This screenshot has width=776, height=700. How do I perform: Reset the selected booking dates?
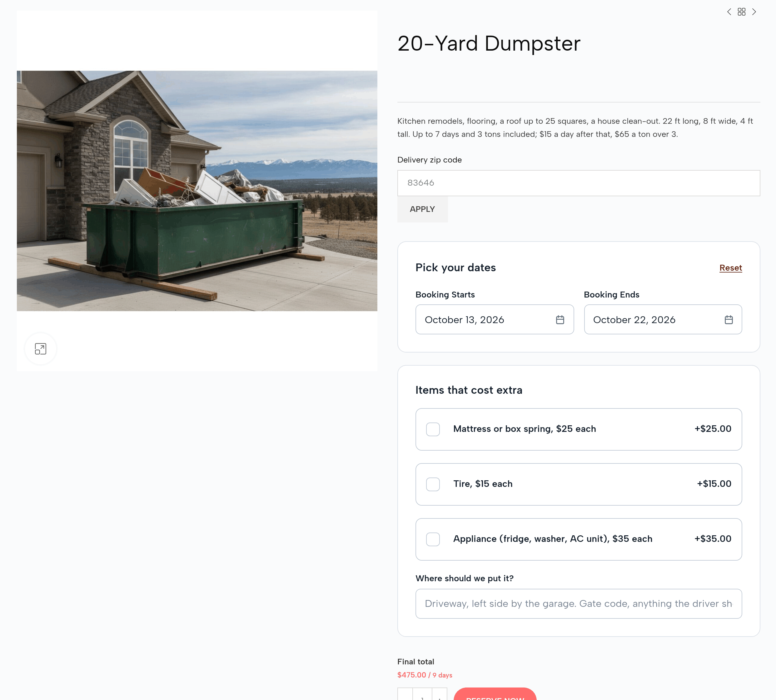click(x=730, y=268)
